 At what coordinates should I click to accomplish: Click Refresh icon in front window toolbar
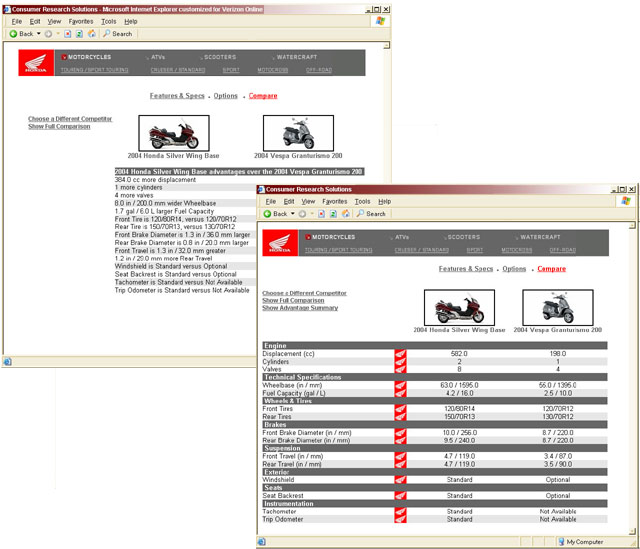click(x=333, y=214)
